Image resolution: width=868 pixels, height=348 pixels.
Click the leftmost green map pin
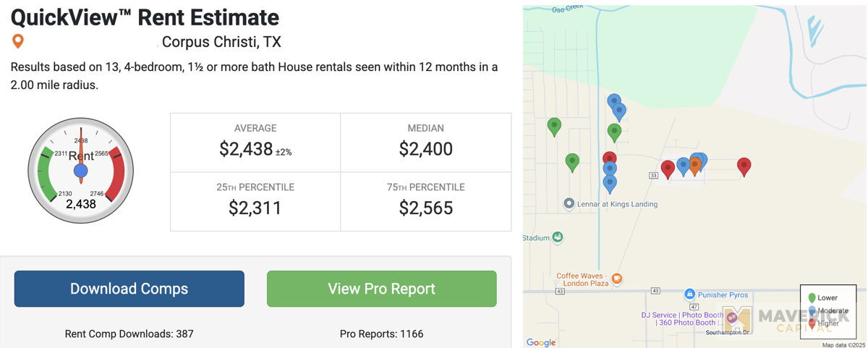[x=554, y=127]
